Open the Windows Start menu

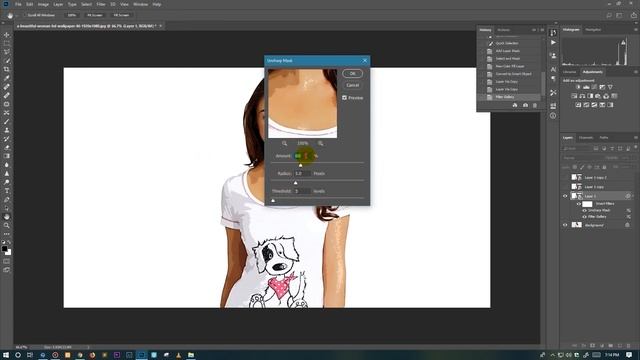point(6,355)
